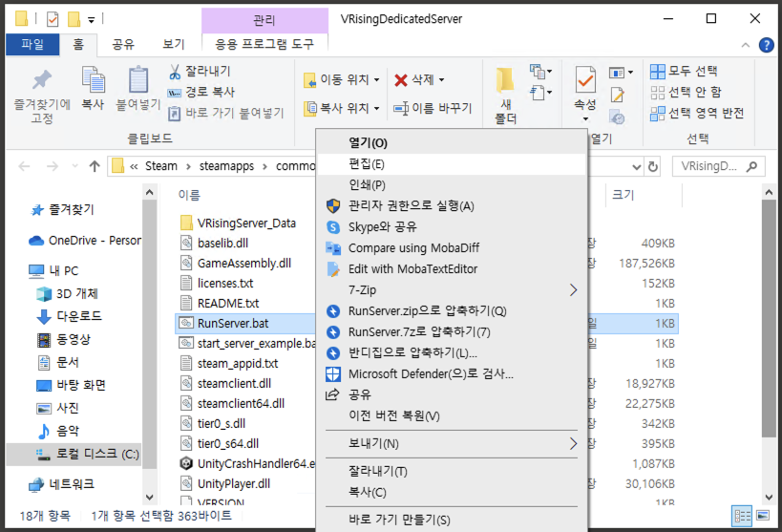The image size is (782, 532).
Task: Switch to the View (보기) tab
Action: tap(174, 45)
